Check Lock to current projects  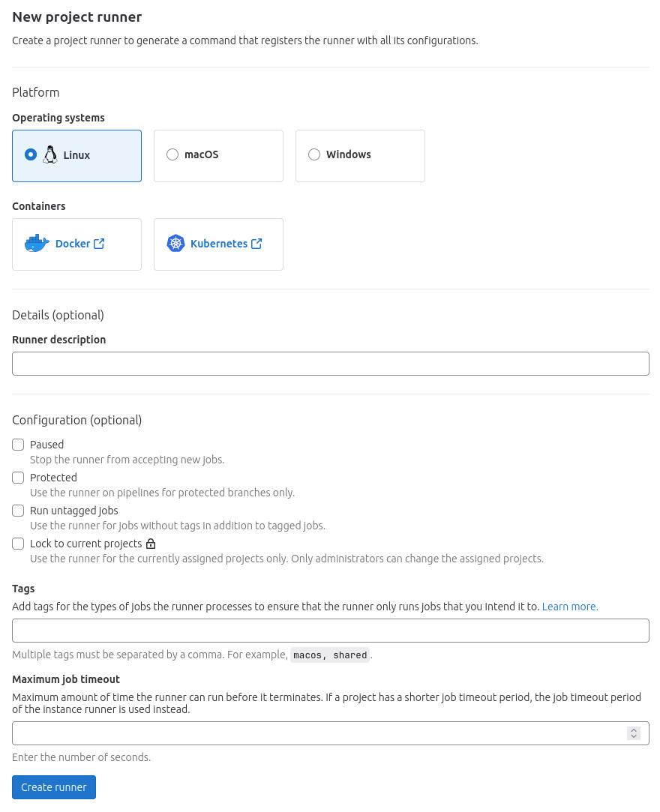[x=18, y=543]
